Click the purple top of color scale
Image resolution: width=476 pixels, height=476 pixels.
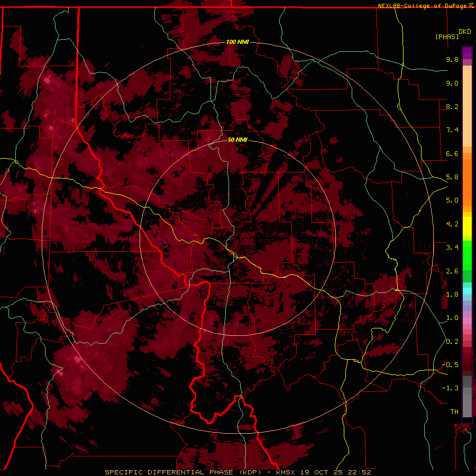click(467, 53)
